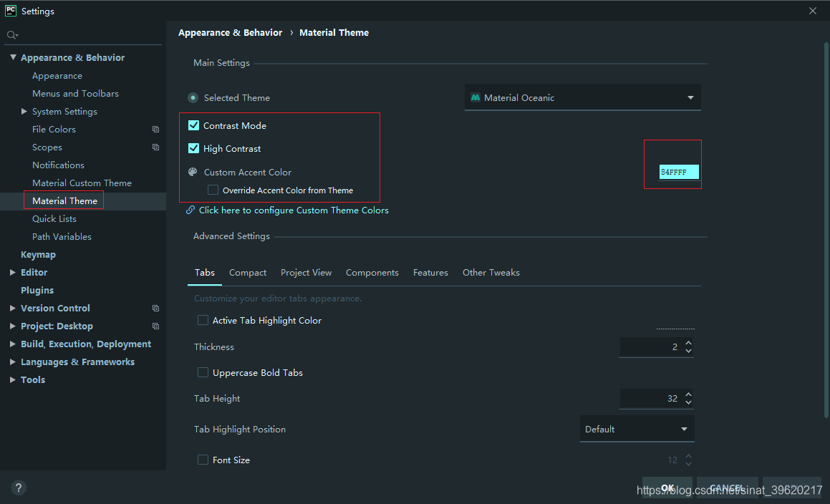This screenshot has height=504, width=830.
Task: Click the project-level copy icon beside Scopes
Action: click(155, 147)
